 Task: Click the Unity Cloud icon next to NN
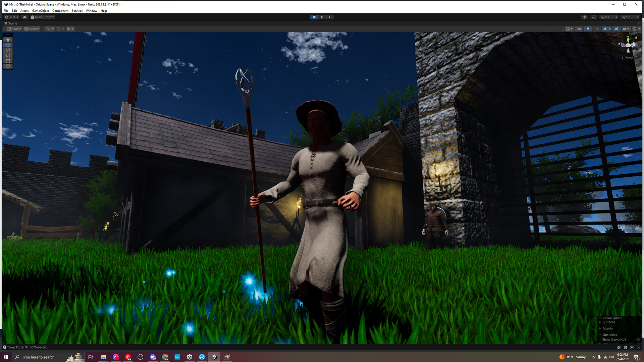pyautogui.click(x=24, y=17)
